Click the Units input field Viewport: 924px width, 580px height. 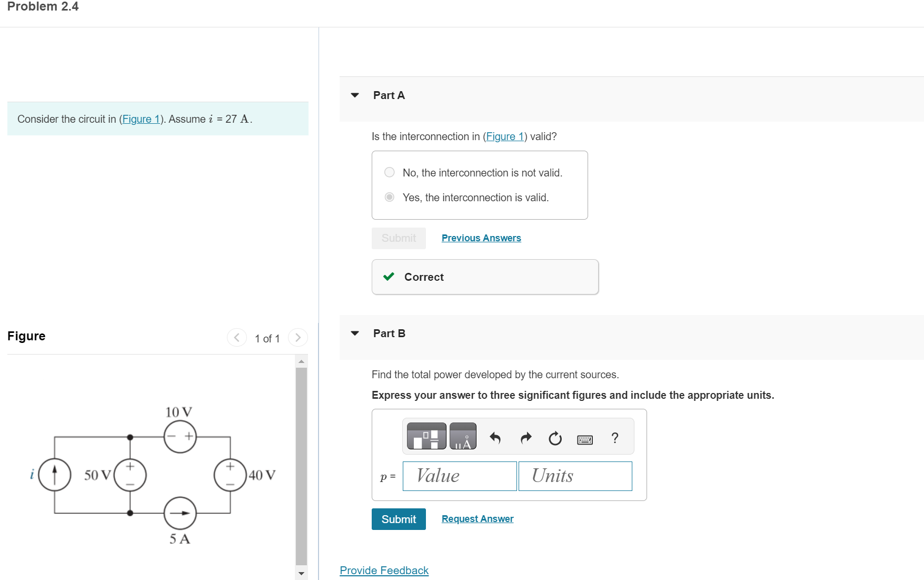pyautogui.click(x=575, y=476)
